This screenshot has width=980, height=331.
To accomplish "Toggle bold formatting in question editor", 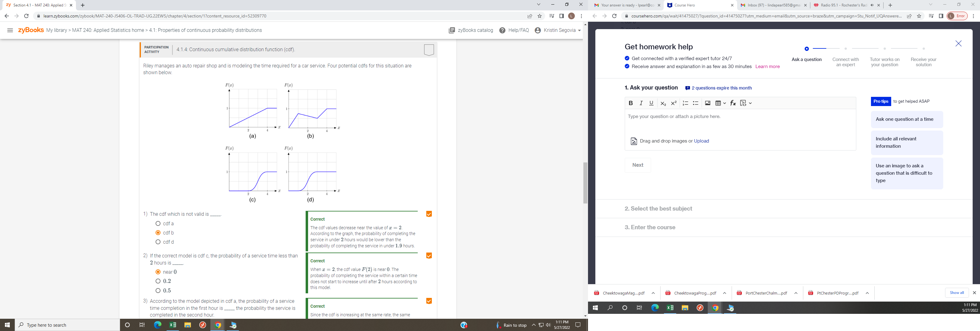I will [x=630, y=103].
